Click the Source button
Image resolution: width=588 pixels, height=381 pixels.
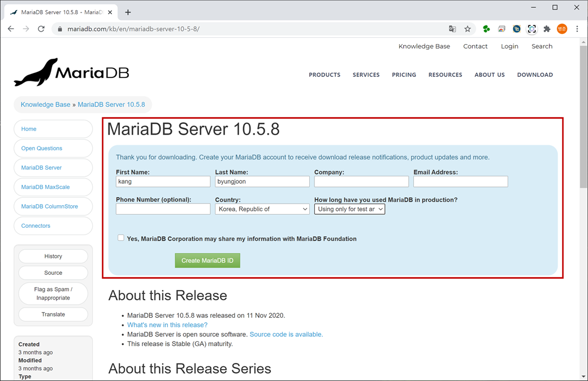[x=53, y=272]
